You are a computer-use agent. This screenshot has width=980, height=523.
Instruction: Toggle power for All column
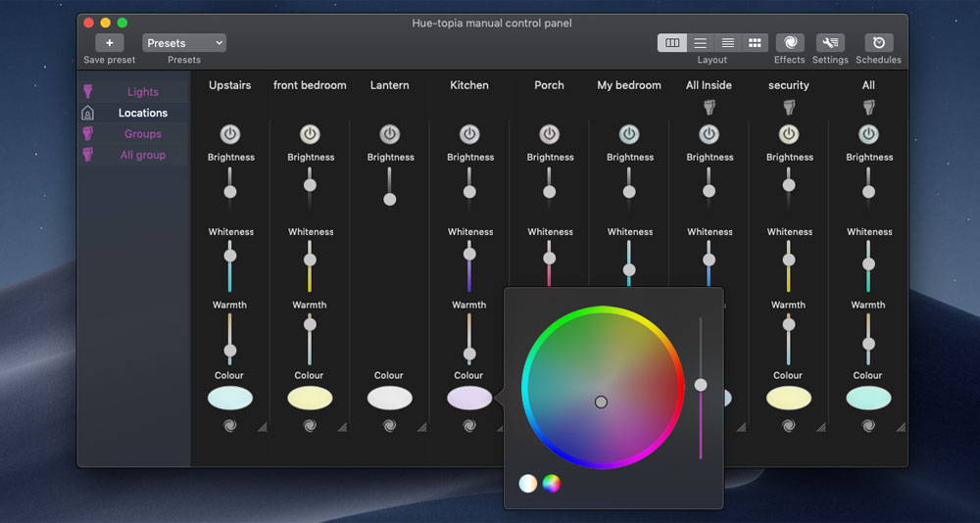click(868, 134)
